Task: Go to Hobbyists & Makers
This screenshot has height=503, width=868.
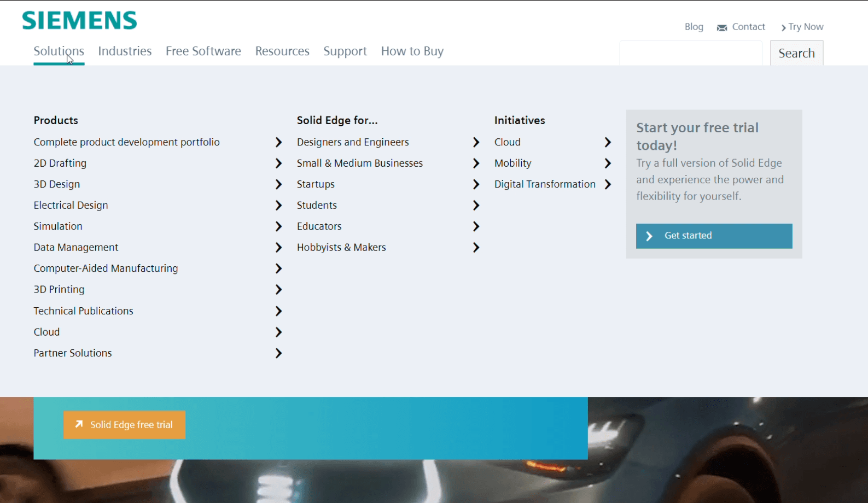Action: coord(341,247)
